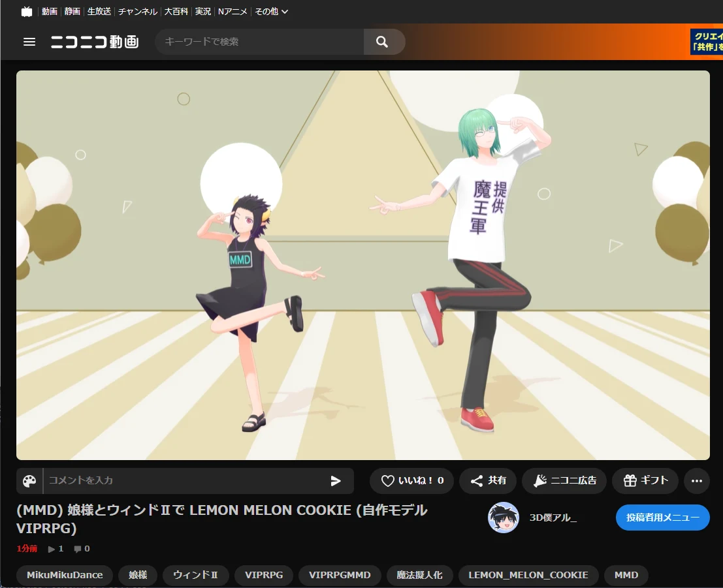723x588 pixels.
Task: Open the hamburger menu beside the Niconico logo
Action: 29,42
